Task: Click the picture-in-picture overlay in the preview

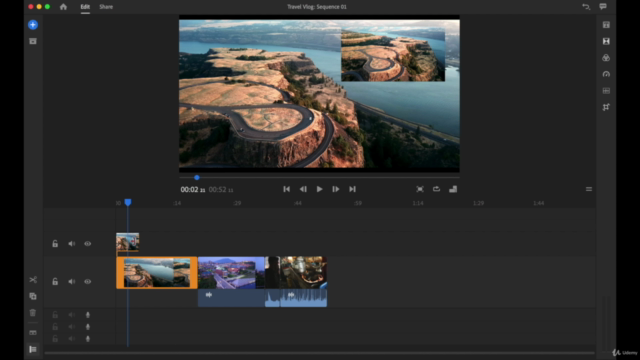Action: (x=393, y=55)
